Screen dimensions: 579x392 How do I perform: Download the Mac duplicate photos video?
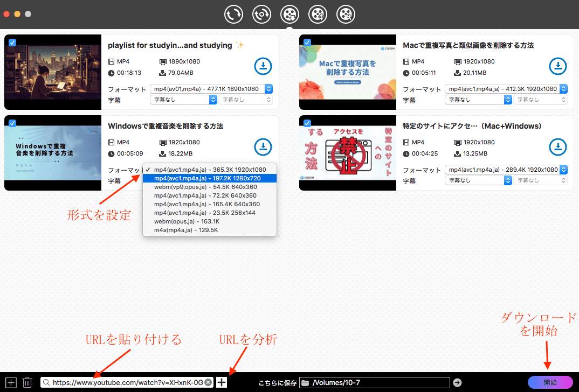558,66
